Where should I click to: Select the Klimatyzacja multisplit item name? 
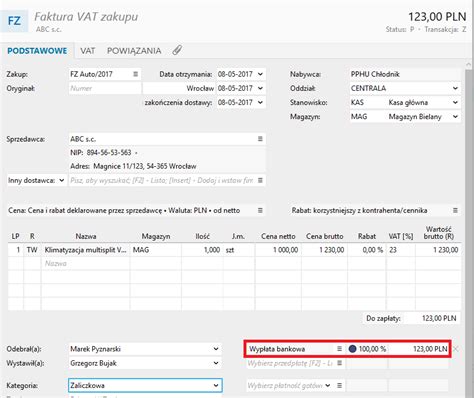(85, 250)
